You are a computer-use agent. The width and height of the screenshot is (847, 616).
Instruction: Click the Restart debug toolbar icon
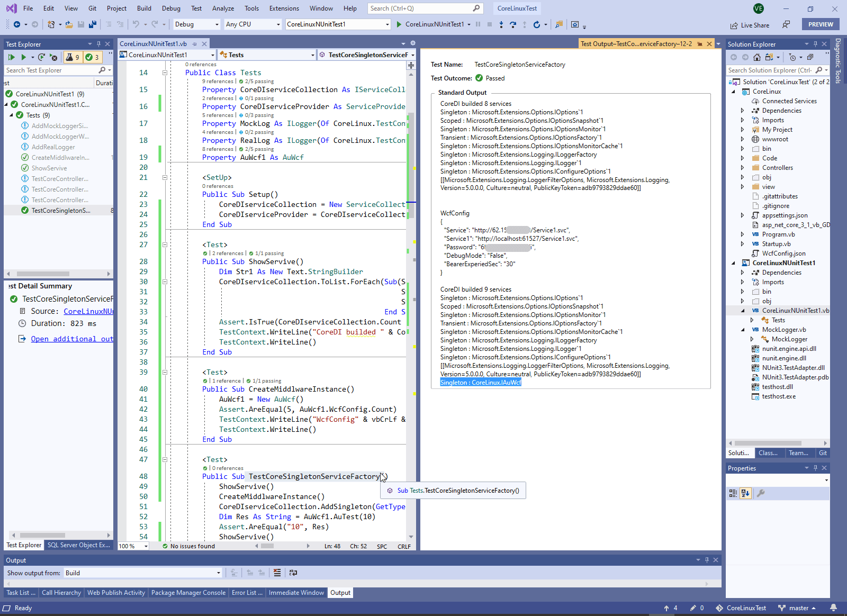[x=537, y=24]
